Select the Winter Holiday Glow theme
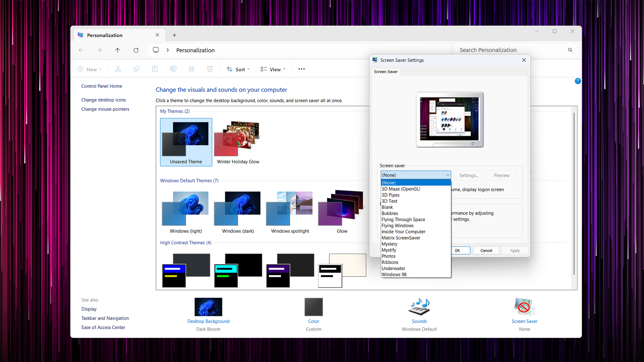 pyautogui.click(x=238, y=142)
